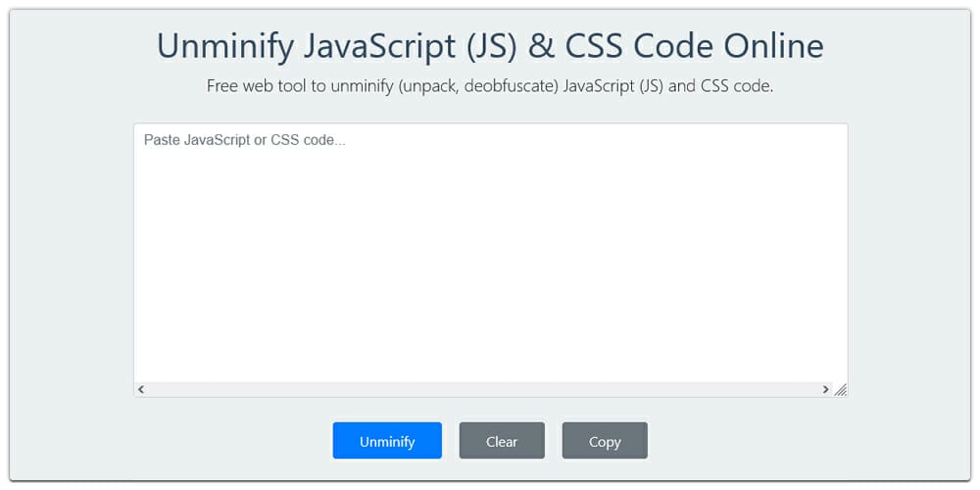Click the placeholder text 'Paste JavaScript or CSS code...'
The image size is (980, 490).
point(244,140)
